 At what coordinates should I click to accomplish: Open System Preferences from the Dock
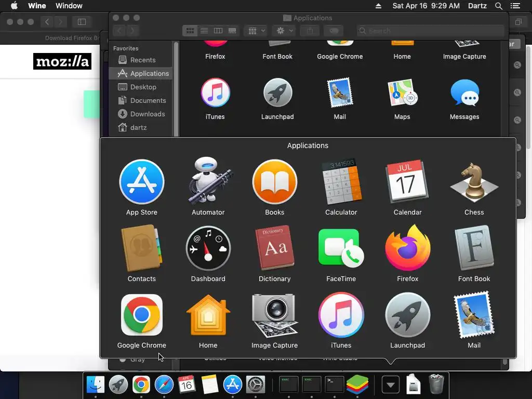[256, 384]
